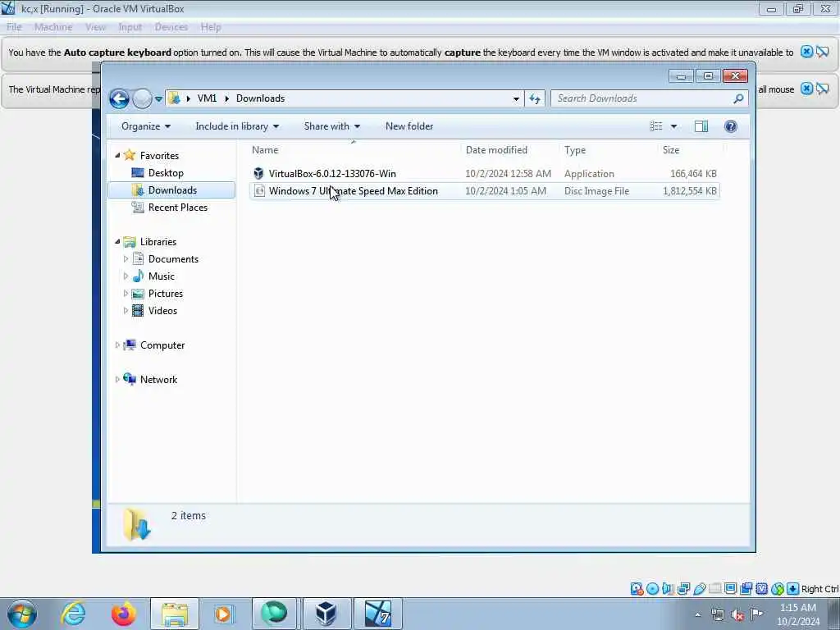
Task: Expand the Computer node
Action: pyautogui.click(x=117, y=345)
